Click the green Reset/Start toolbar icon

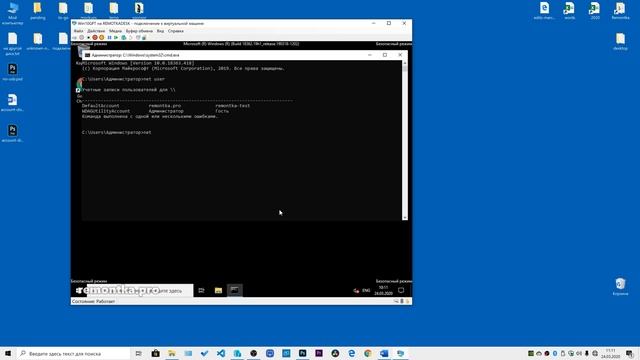(x=116, y=38)
